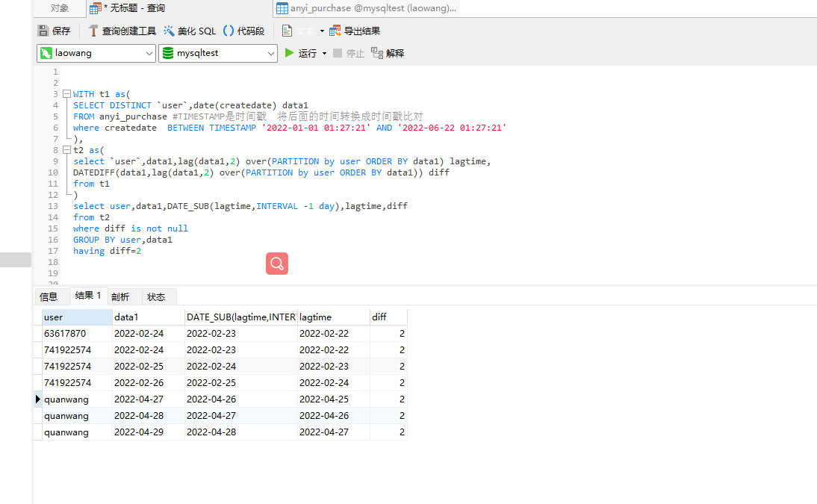Switch to the Objects (对象) tab

[x=60, y=8]
